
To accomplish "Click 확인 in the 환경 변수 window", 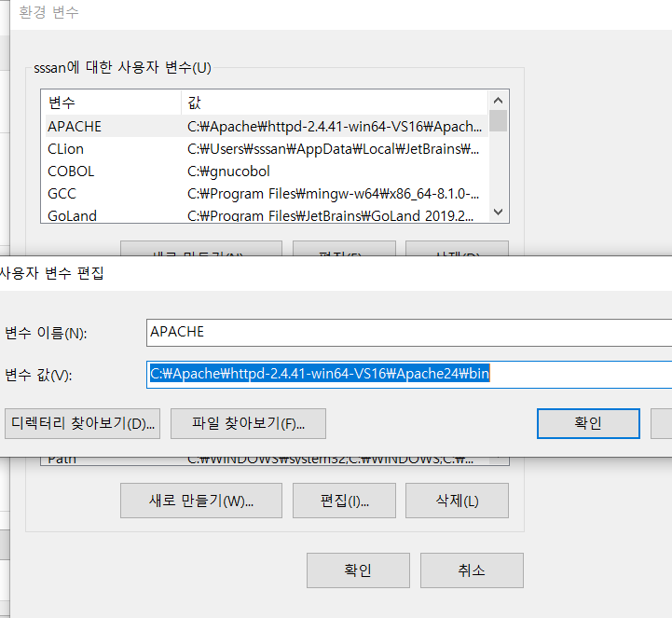I will [358, 570].
